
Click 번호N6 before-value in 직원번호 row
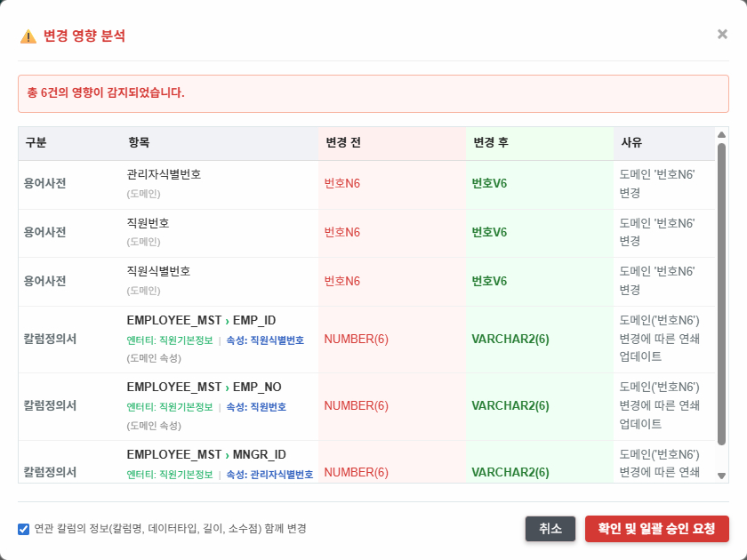point(342,232)
